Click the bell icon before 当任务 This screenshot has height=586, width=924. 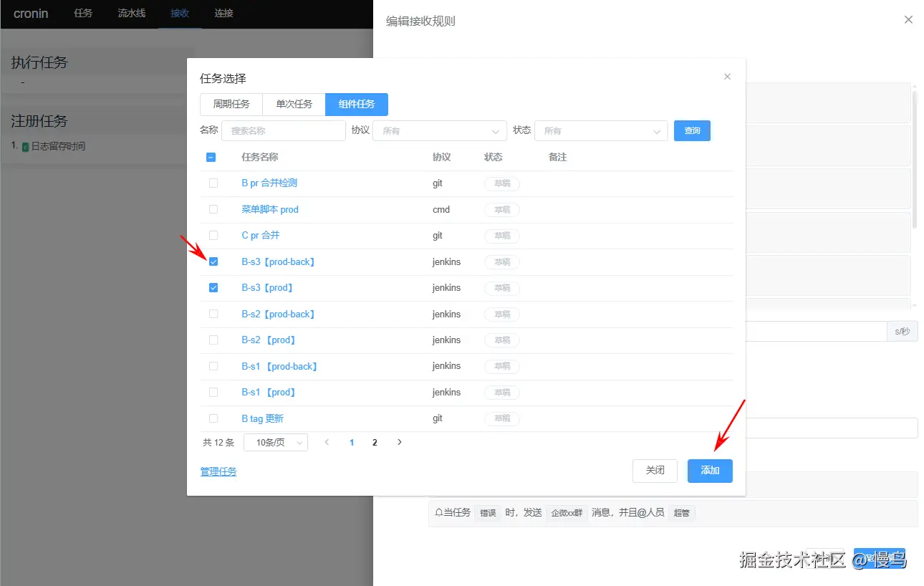[437, 512]
